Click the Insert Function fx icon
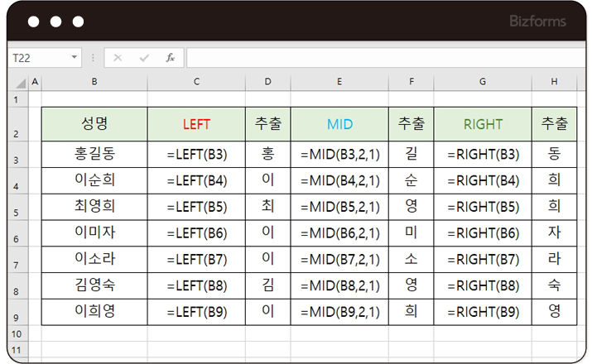The image size is (592, 364). coord(171,58)
